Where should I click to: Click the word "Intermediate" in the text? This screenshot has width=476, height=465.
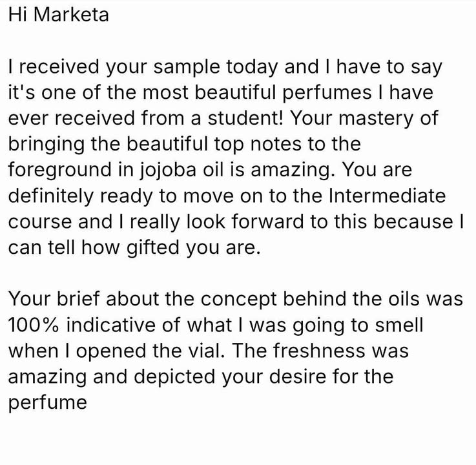388,196
